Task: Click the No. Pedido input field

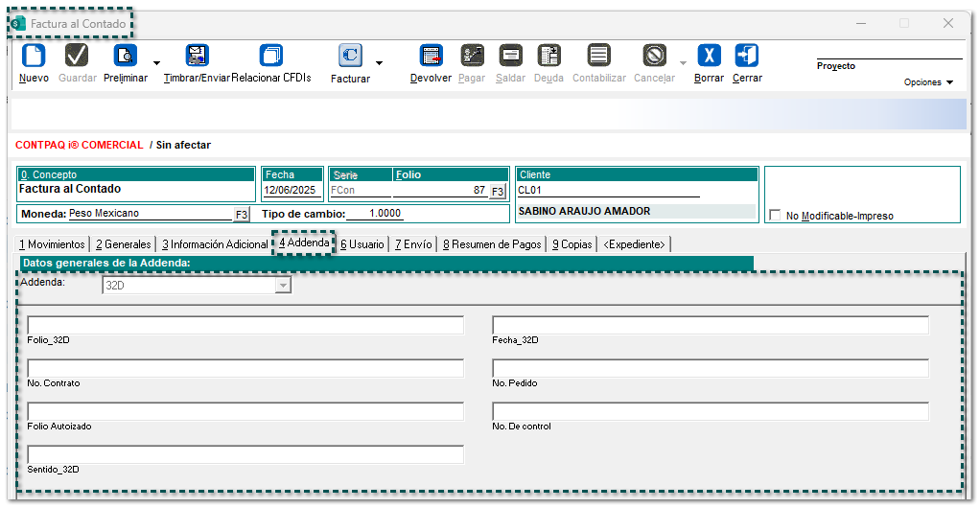Action: pos(710,369)
